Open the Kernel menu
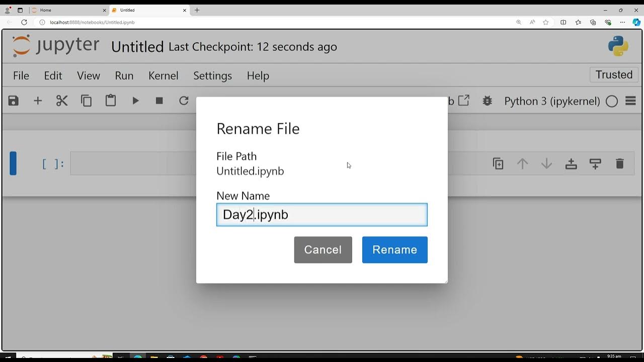Viewport: 644px width, 362px height. pyautogui.click(x=163, y=75)
